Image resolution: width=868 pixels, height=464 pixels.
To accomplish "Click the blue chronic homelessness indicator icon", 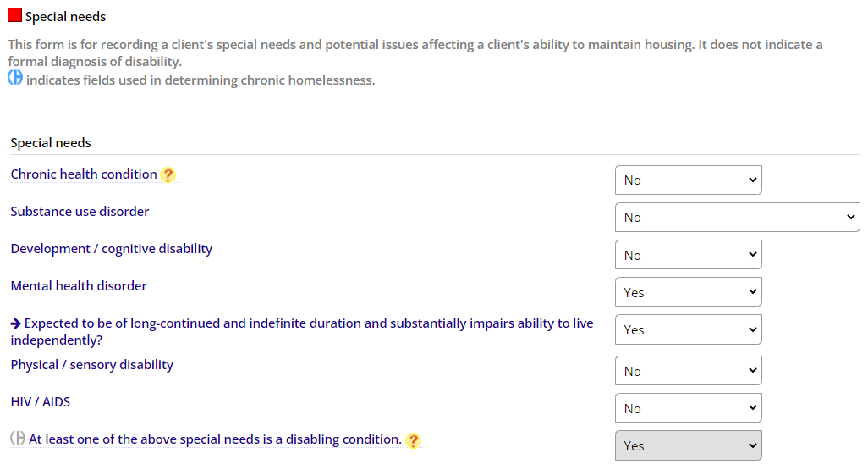I will coord(15,78).
